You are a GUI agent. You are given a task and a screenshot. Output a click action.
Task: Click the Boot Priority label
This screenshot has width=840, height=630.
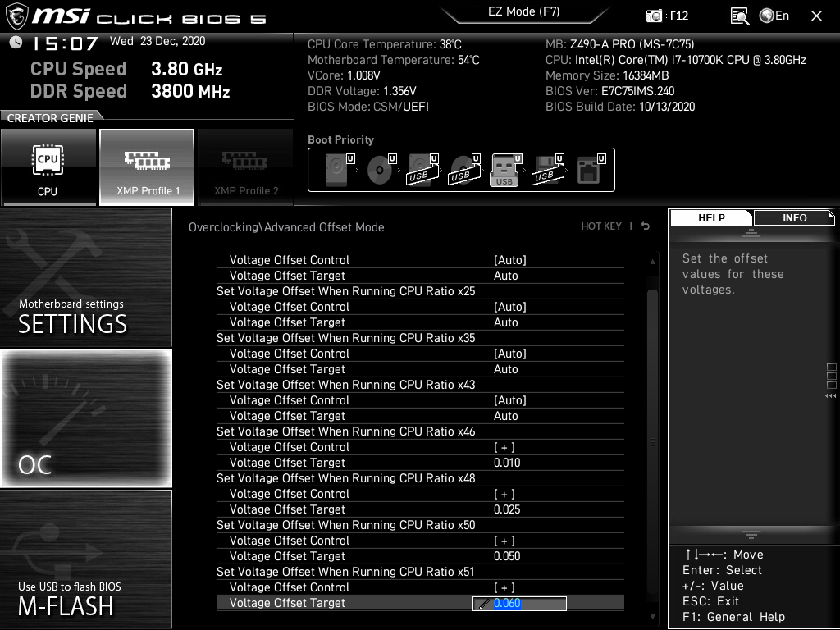click(340, 139)
